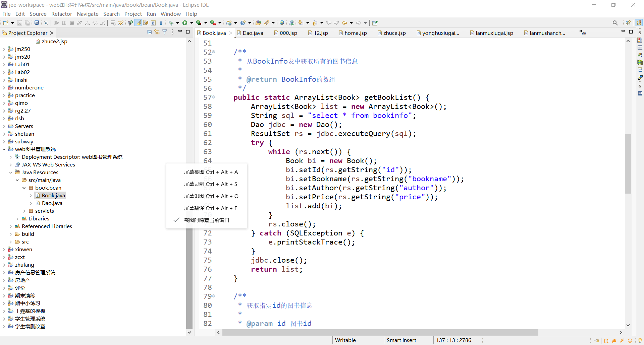
Task: Expand the Libraries node
Action: pyautogui.click(x=17, y=219)
